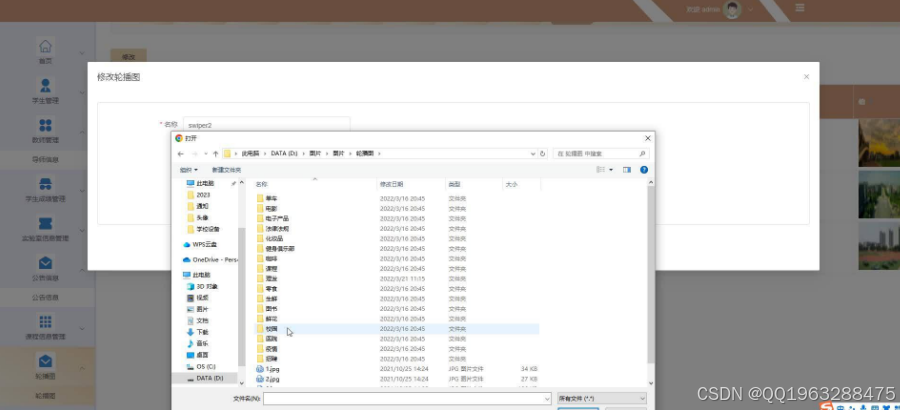The image size is (900, 410).
Task: Click the 名称 input containing swiper2
Action: 266,125
